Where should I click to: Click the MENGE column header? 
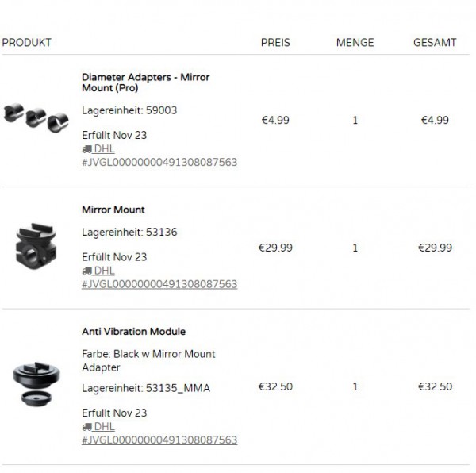355,43
